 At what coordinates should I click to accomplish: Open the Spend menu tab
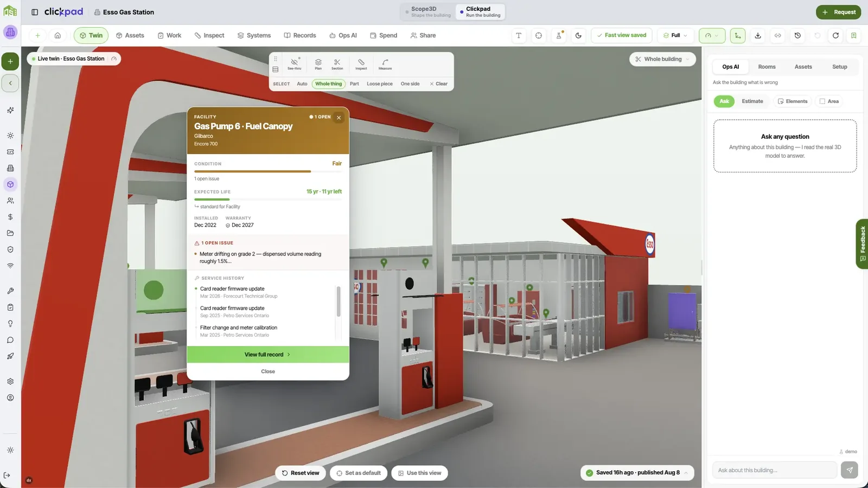pos(384,35)
